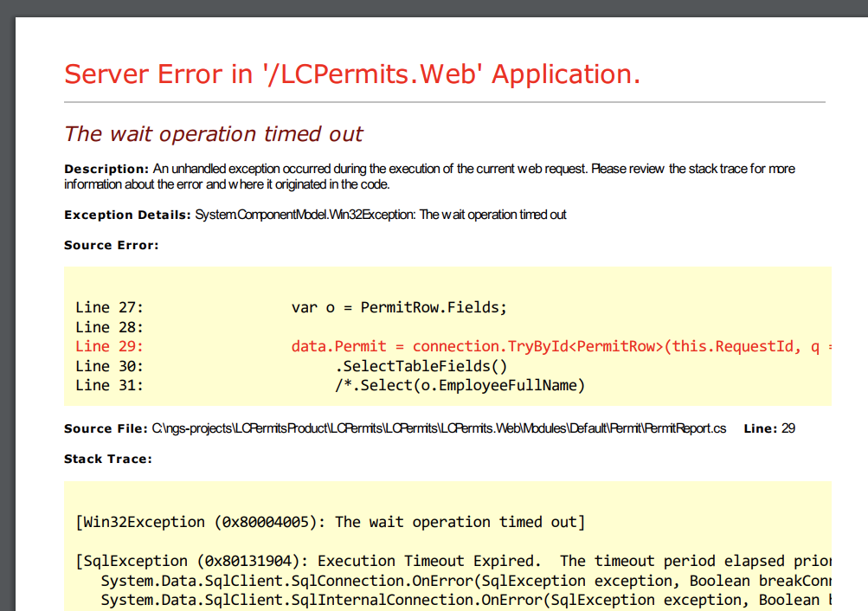The height and width of the screenshot is (611, 868).
Task: Click the '.SelectTableFields()' code line
Action: pos(421,366)
